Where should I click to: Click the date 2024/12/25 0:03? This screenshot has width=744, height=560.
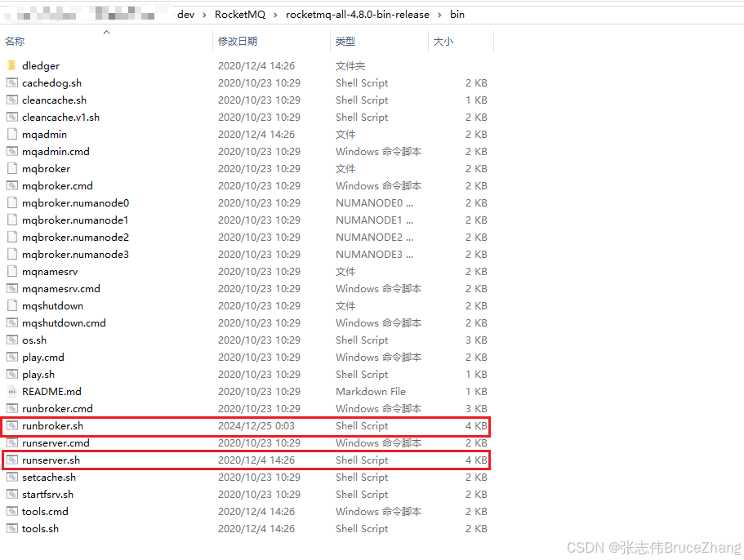pyautogui.click(x=256, y=425)
